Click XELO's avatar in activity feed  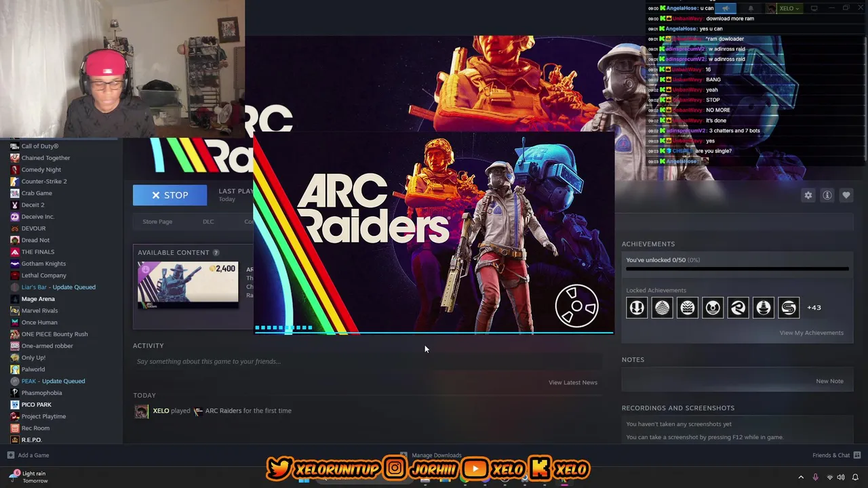[x=141, y=411]
